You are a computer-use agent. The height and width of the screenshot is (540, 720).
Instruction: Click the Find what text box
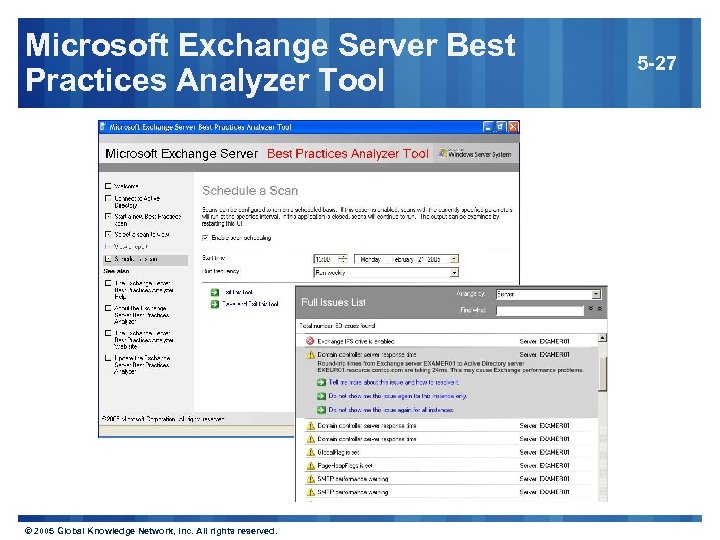pyautogui.click(x=540, y=311)
